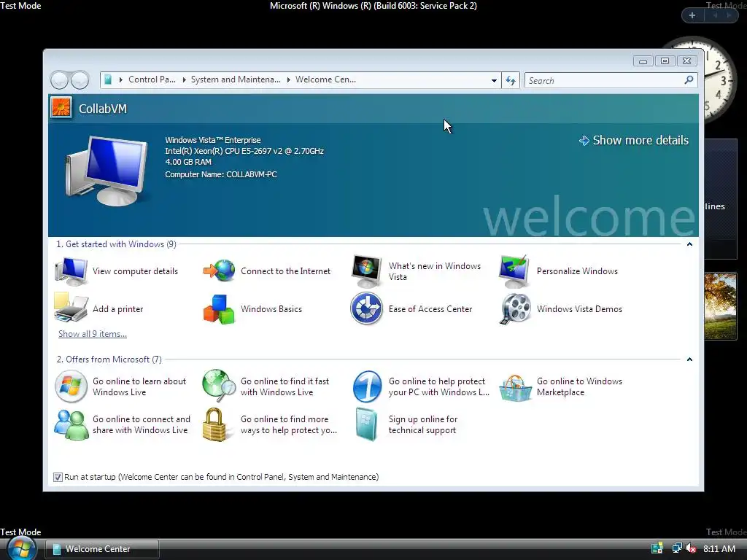The width and height of the screenshot is (747, 560).
Task: Select the padlock icon for more protection ways
Action: (x=215, y=425)
